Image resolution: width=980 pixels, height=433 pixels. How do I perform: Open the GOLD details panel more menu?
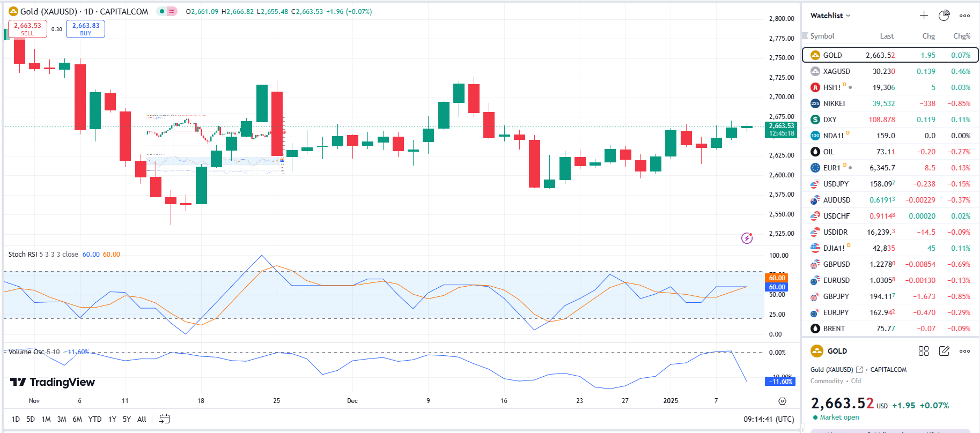[964, 351]
